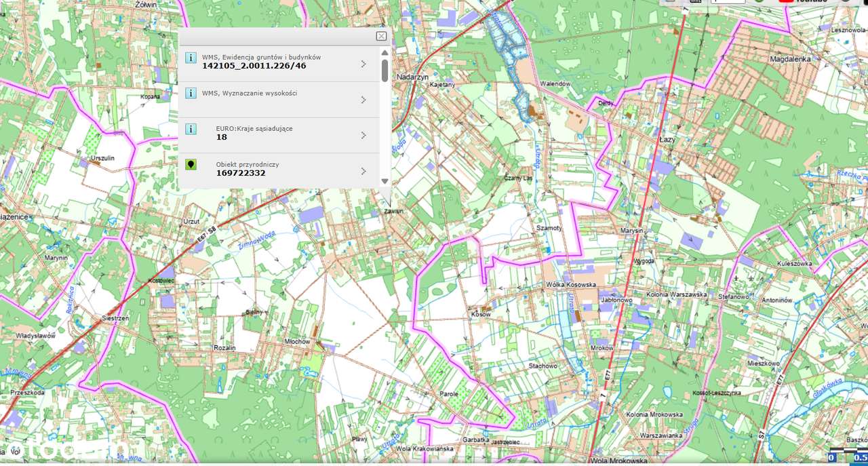868x466 pixels.
Task: Expand Wyznaczanie wysokości chevron arrow
Action: [363, 100]
